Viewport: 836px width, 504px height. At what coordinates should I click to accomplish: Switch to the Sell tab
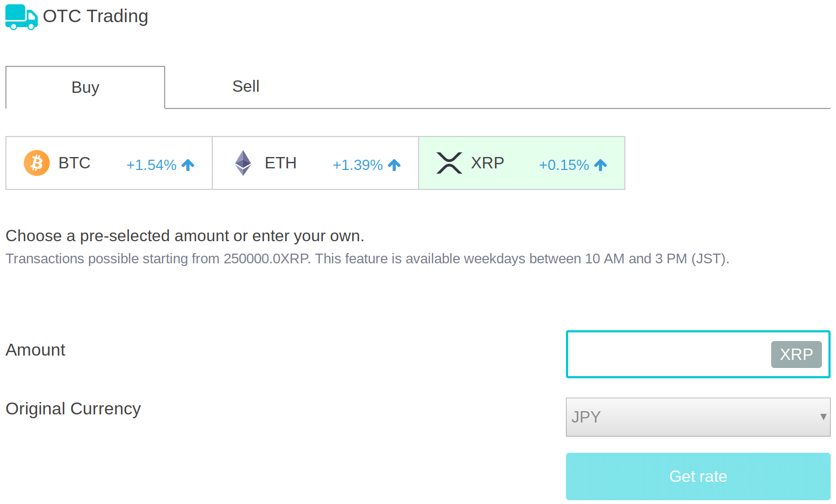[246, 86]
